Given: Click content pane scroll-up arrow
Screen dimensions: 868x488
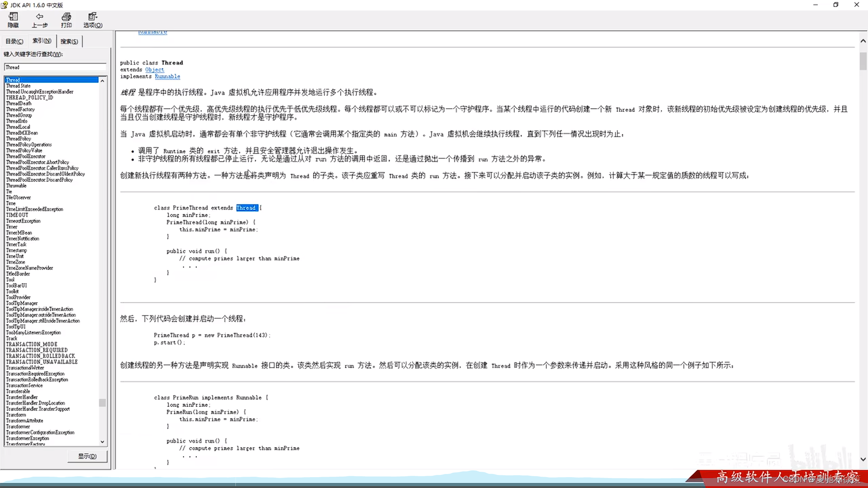Looking at the screenshot, I should [x=863, y=41].
